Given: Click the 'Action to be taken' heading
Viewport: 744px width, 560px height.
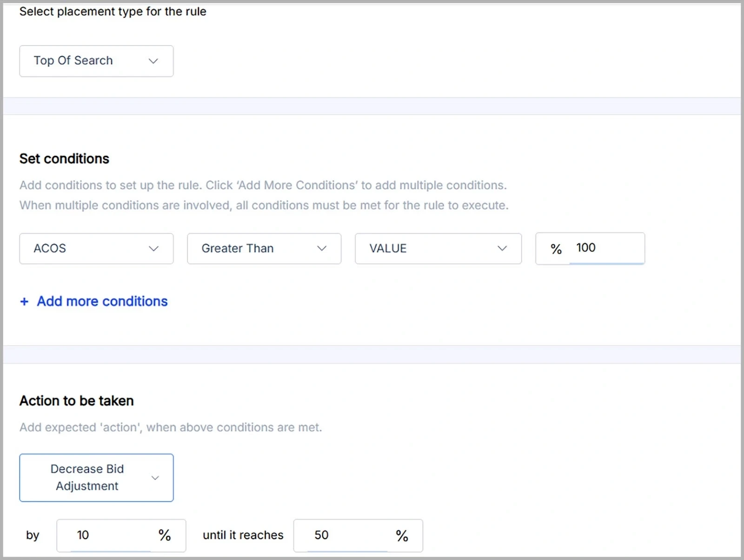Looking at the screenshot, I should (77, 401).
